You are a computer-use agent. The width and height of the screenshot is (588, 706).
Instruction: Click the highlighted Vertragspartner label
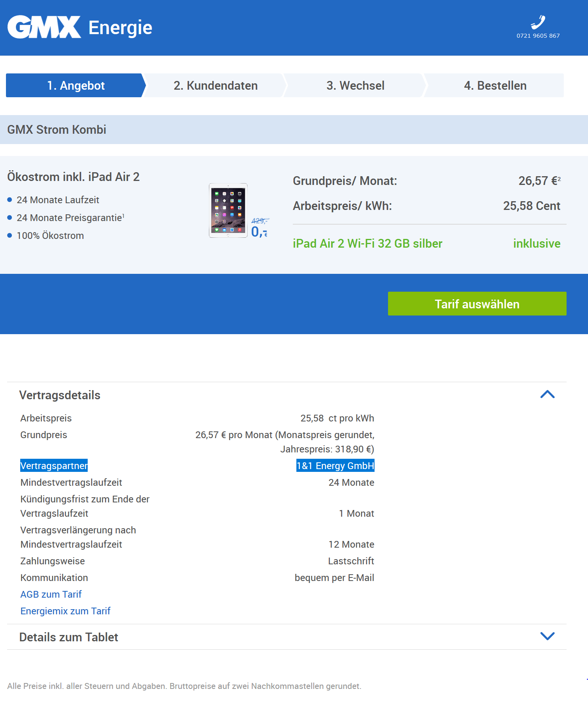tap(54, 466)
